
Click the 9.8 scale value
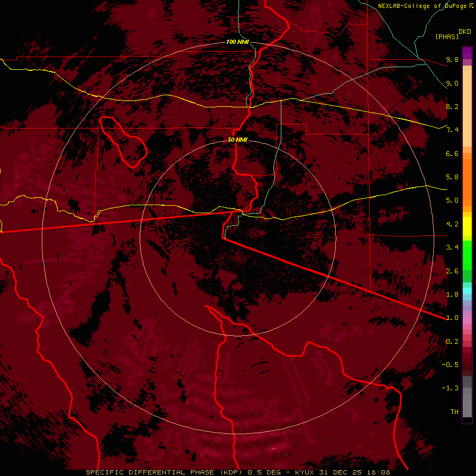click(452, 59)
